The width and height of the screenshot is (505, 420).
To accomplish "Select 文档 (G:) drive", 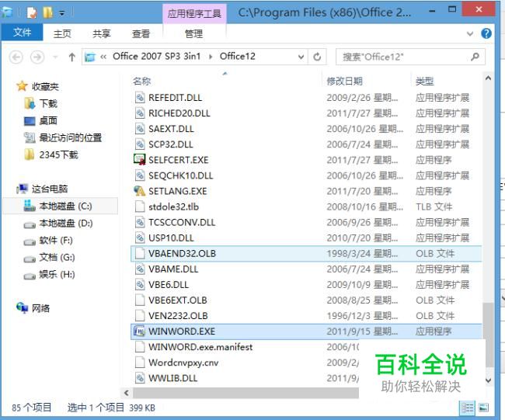I will pos(49,257).
